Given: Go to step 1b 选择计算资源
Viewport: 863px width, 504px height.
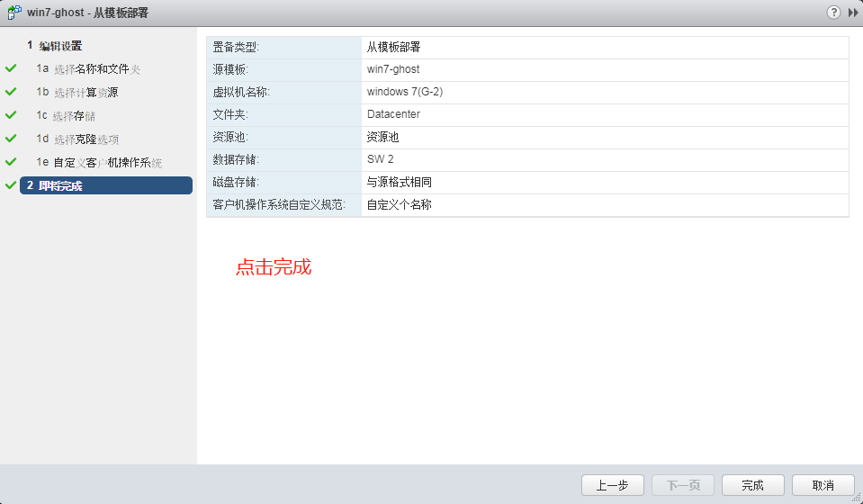Looking at the screenshot, I should pyautogui.click(x=77, y=92).
